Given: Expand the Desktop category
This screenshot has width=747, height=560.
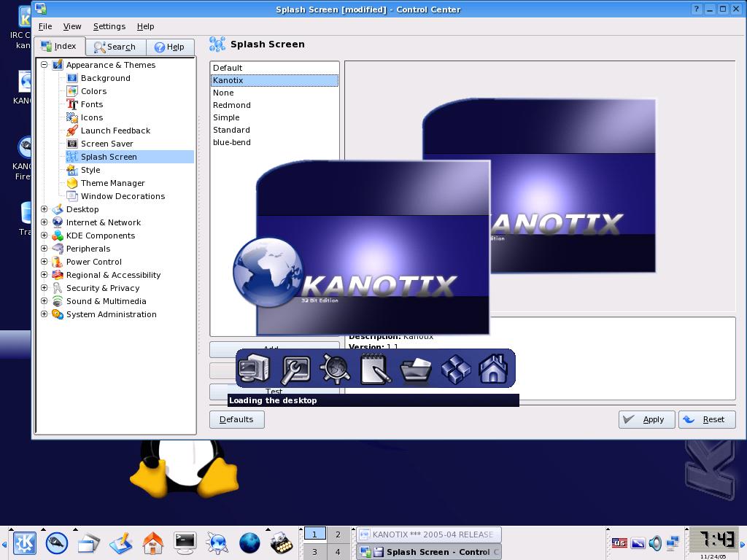Looking at the screenshot, I should coord(44,209).
